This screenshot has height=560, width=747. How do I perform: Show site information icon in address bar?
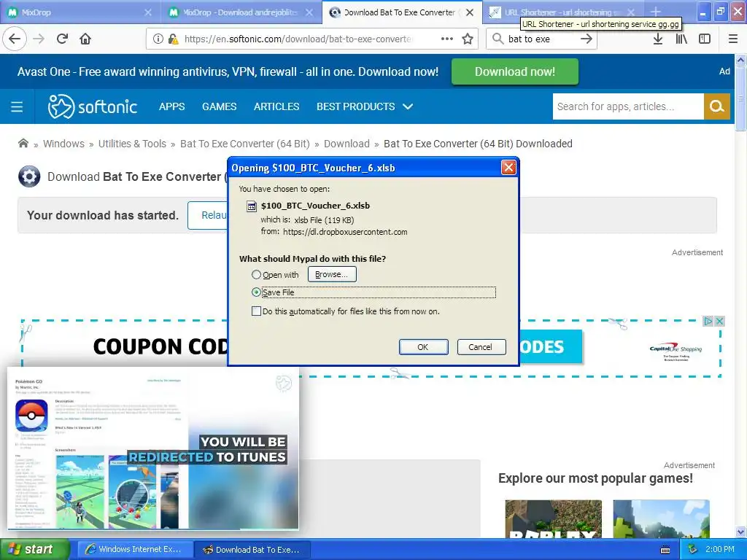[158, 39]
